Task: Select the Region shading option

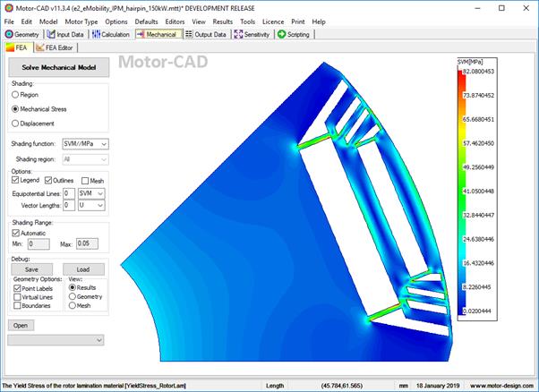Action: [x=15, y=95]
